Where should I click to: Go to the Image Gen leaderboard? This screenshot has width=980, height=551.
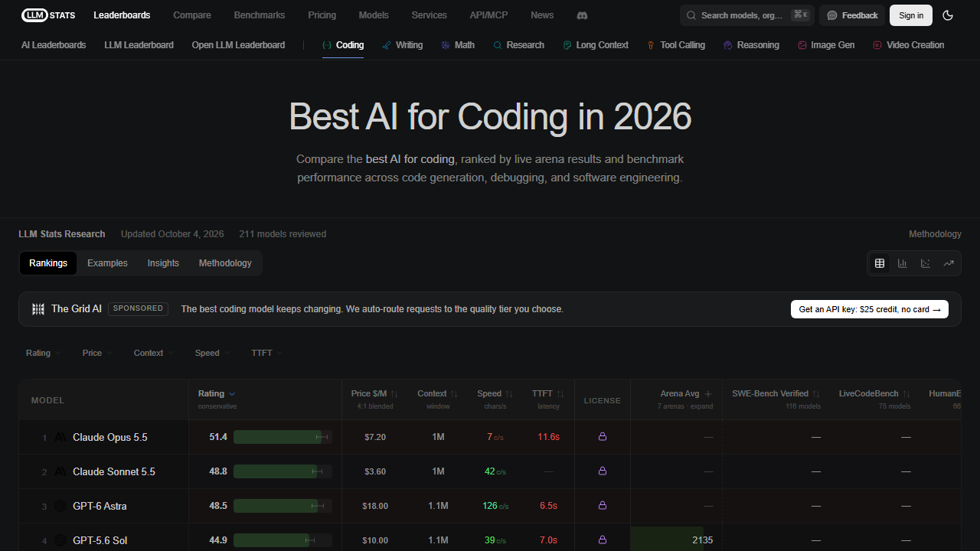pos(826,45)
